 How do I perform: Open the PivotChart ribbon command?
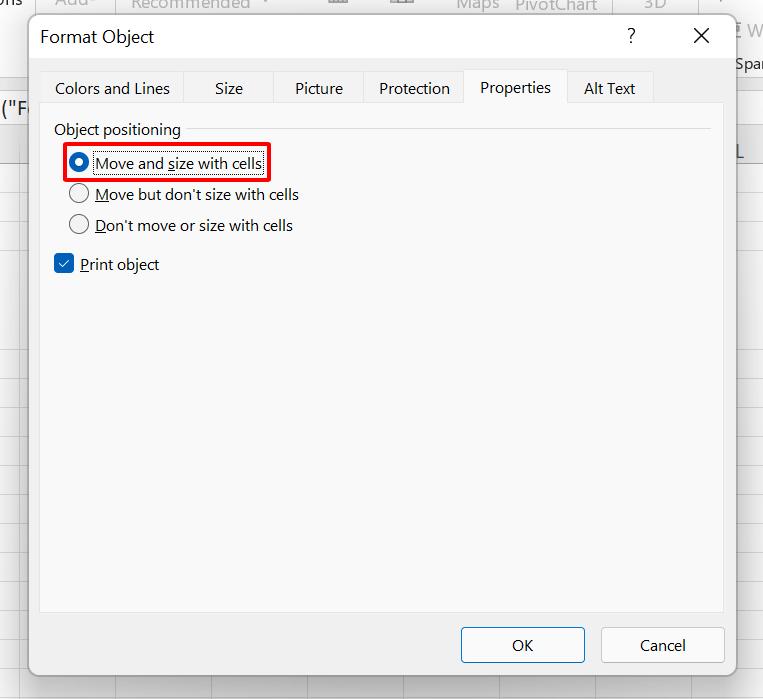[556, 5]
